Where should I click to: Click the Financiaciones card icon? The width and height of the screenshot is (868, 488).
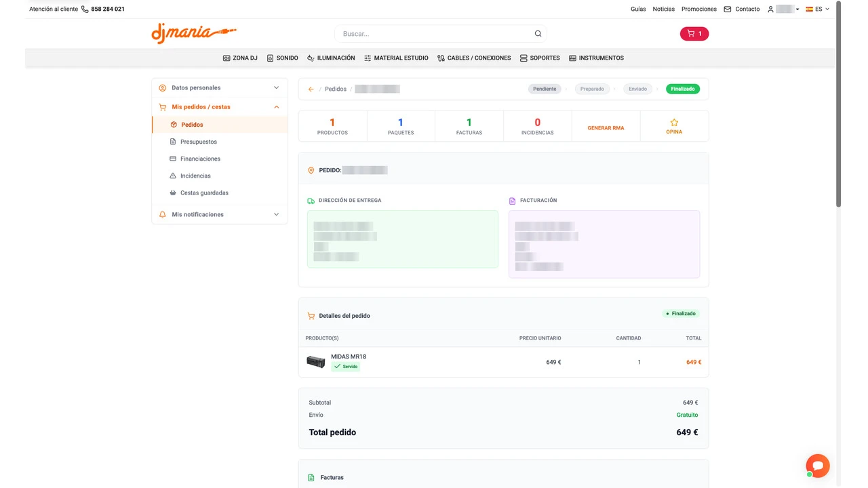click(173, 159)
